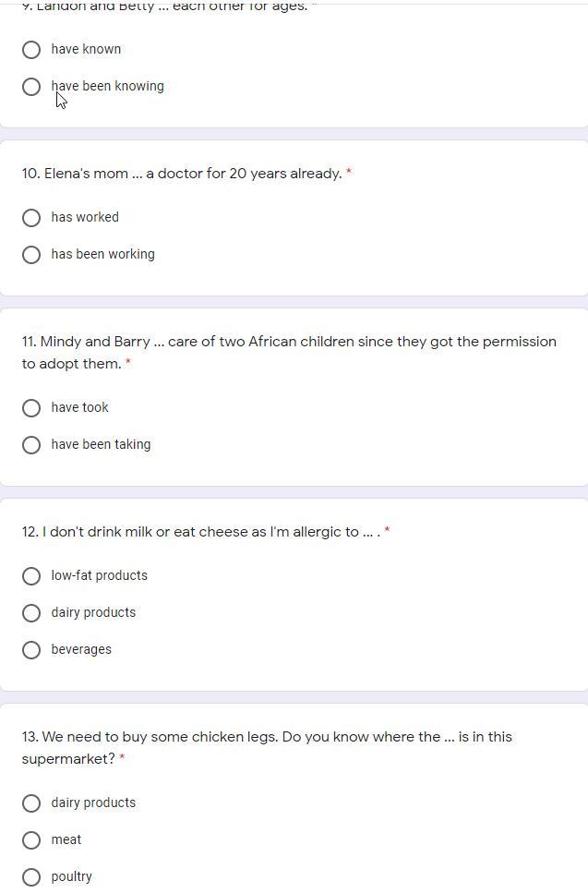
Task: Choose 'dairy products' in question 12
Action: point(31,613)
